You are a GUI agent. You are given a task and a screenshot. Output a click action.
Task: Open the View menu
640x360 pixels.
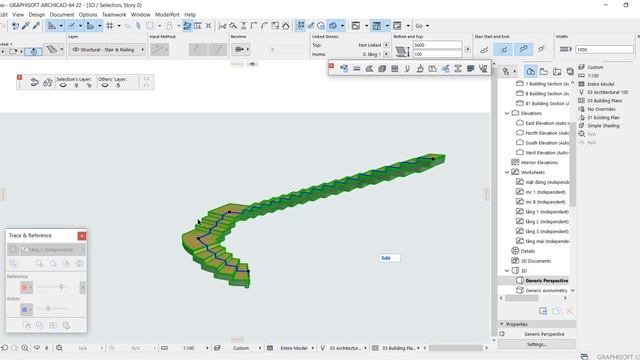point(18,14)
